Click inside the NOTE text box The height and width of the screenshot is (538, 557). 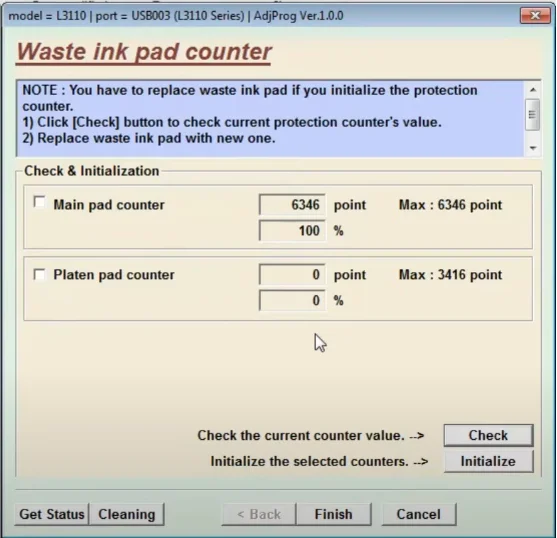tap(270, 119)
